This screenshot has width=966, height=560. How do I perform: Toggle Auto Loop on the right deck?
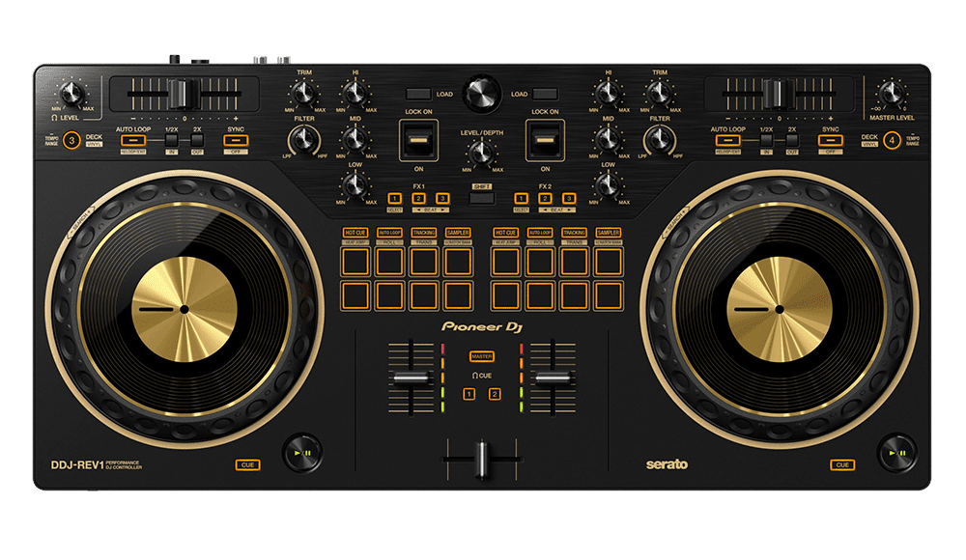point(727,141)
